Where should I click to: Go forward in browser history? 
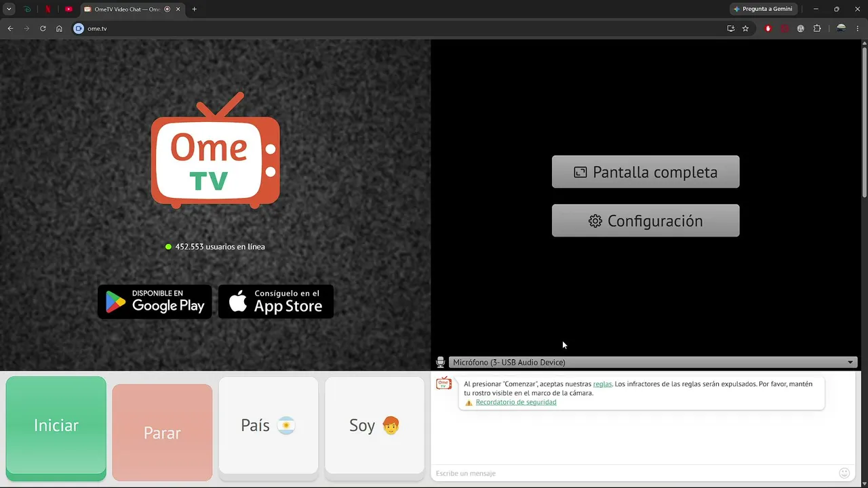coord(26,28)
